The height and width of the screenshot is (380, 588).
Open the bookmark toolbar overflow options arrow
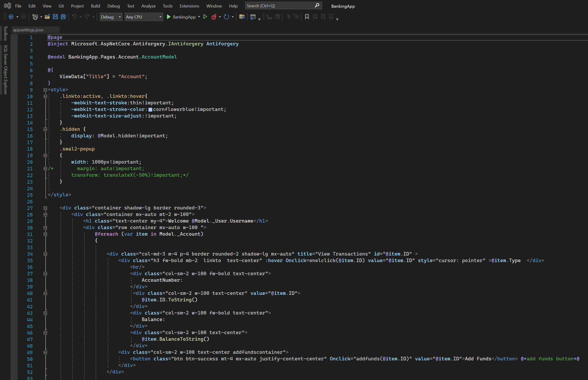(337, 19)
